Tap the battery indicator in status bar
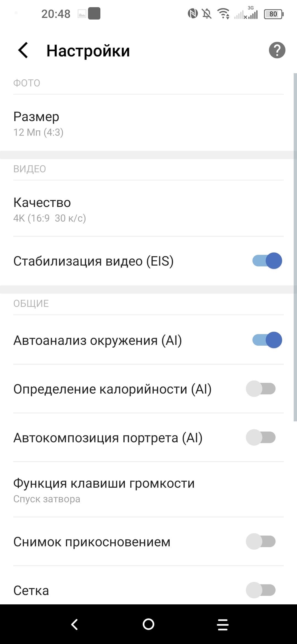This screenshot has width=297, height=644. [x=273, y=14]
